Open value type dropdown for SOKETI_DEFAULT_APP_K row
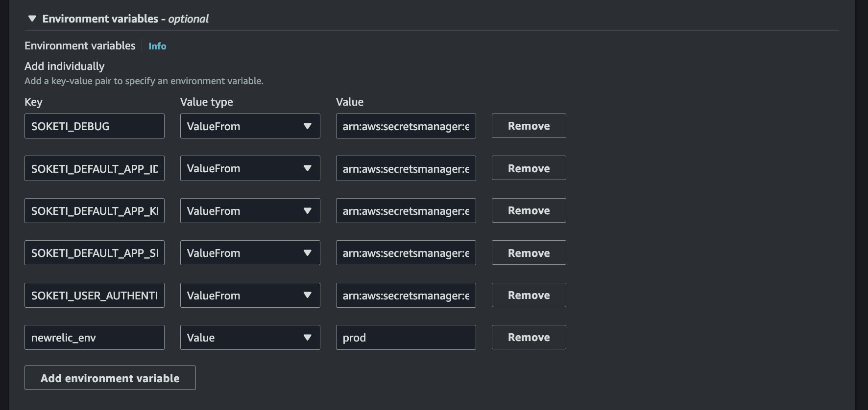 click(x=250, y=211)
